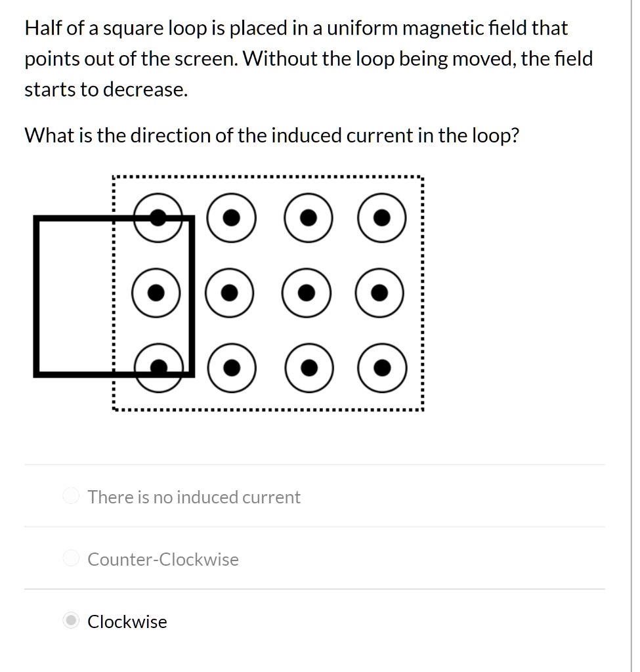Click the 'There is no induced current' text
The image size is (640, 672).
tap(194, 497)
